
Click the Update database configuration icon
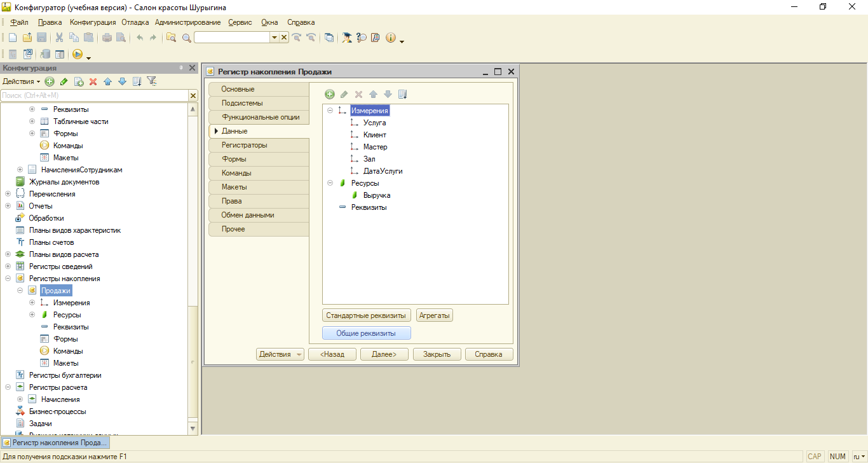45,55
